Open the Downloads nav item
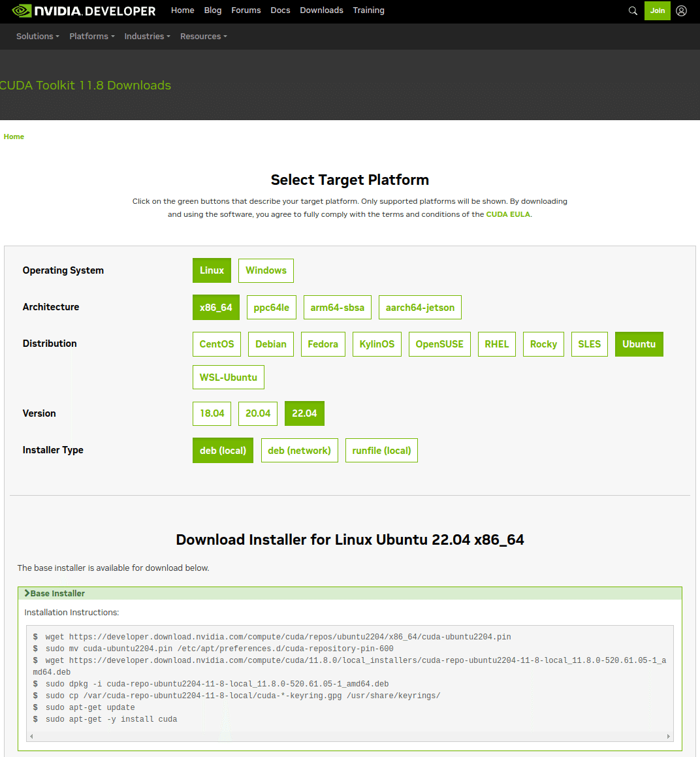The image size is (700, 757). pyautogui.click(x=321, y=10)
